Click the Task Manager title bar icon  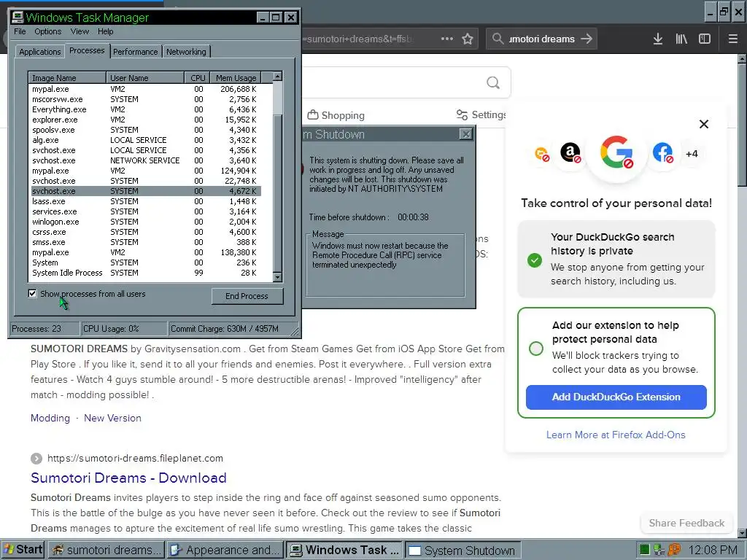pyautogui.click(x=18, y=17)
